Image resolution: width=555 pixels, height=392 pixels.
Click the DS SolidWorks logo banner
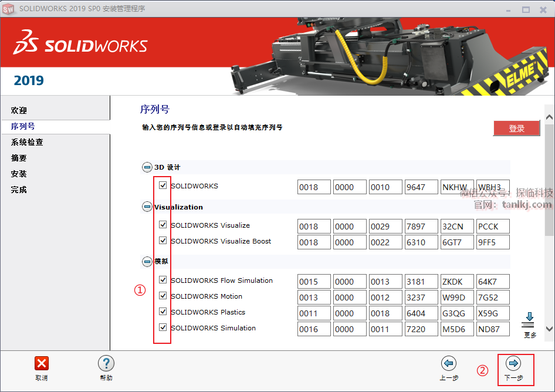80,45
